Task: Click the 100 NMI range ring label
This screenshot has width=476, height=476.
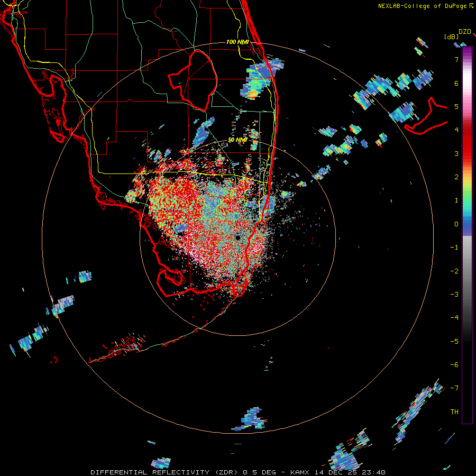Action: 237,42
